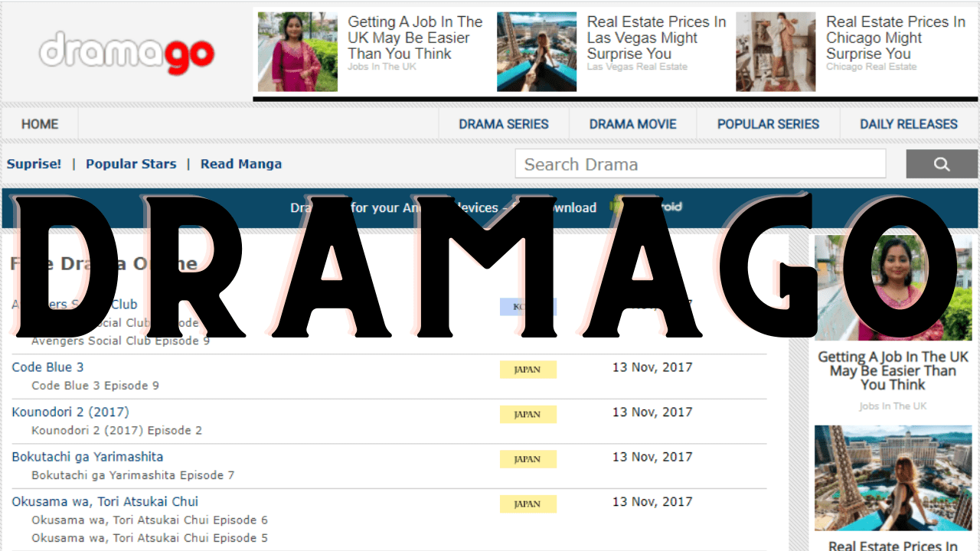Open the Read Manga link
Screen dimensions: 980x551
click(x=241, y=164)
